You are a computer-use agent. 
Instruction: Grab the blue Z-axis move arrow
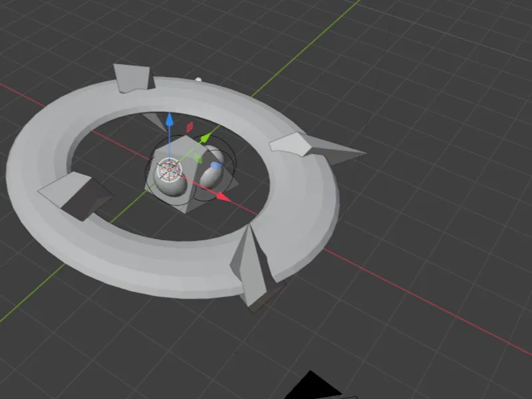point(170,120)
